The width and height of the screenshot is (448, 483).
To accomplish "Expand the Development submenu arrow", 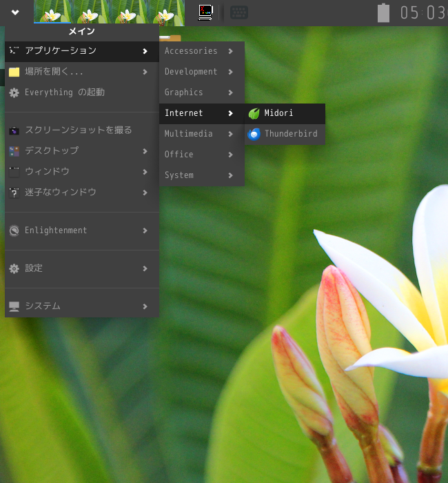I will (230, 72).
